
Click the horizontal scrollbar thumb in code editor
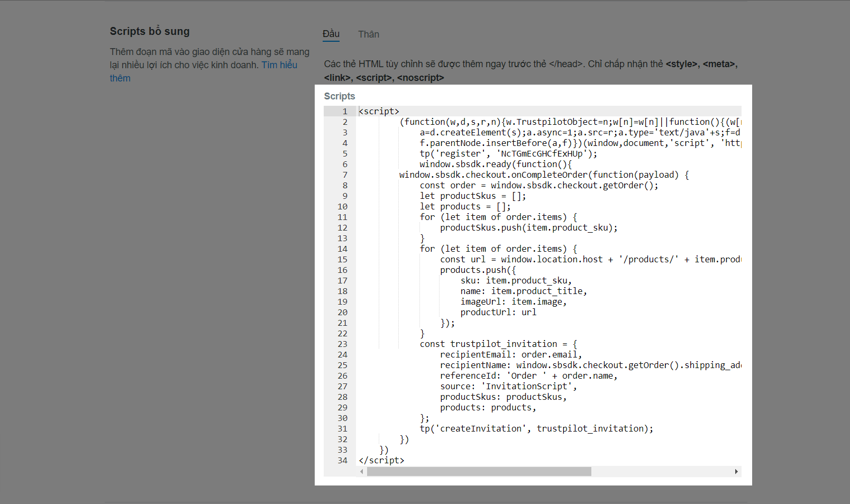click(479, 471)
